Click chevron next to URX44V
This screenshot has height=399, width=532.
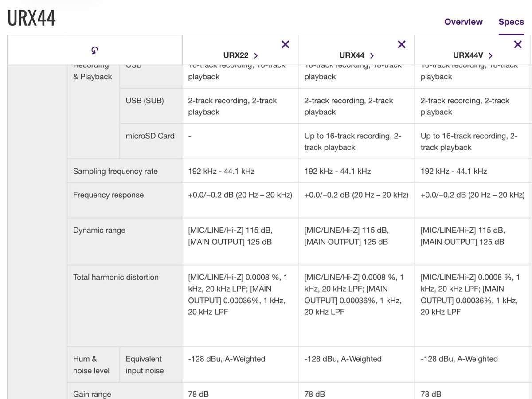pos(490,55)
